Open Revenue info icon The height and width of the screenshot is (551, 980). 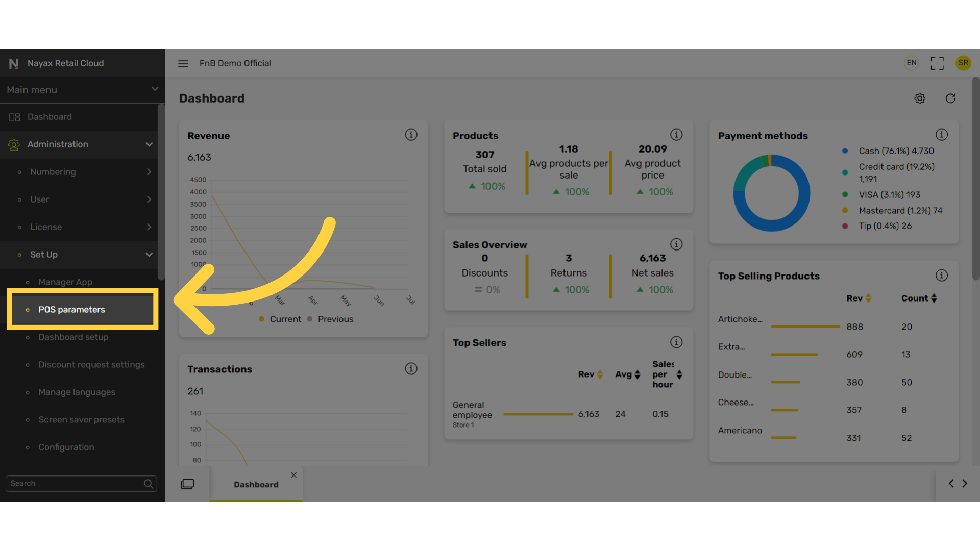411,135
